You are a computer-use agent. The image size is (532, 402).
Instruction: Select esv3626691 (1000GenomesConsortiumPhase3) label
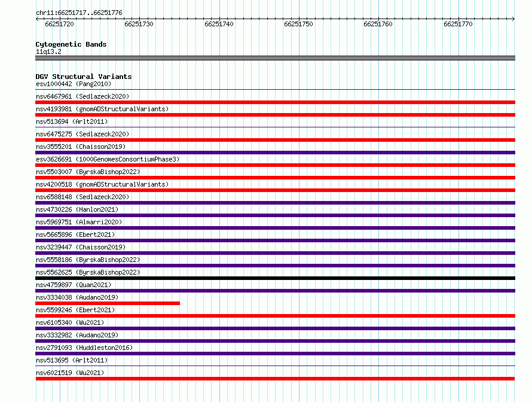(108, 159)
